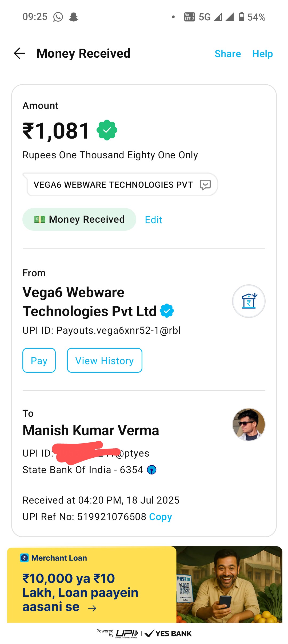
Task: Open Manish Kumar Verma's profile photo
Action: coord(249,425)
